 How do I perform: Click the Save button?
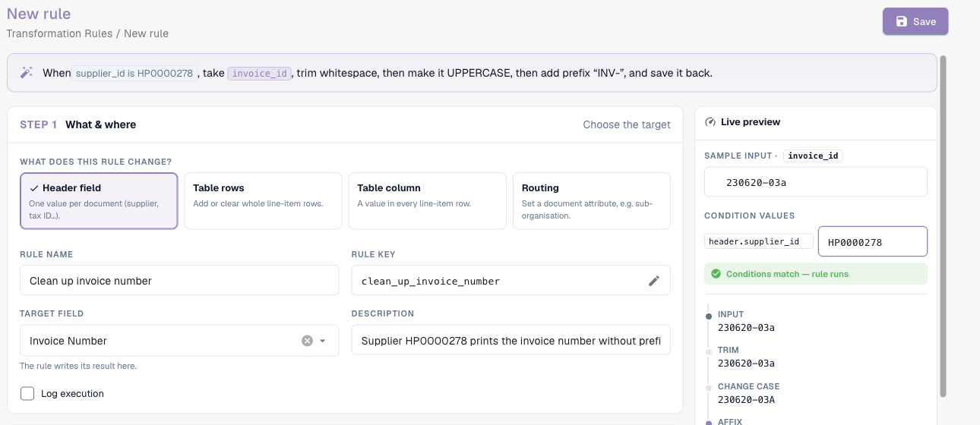915,21
